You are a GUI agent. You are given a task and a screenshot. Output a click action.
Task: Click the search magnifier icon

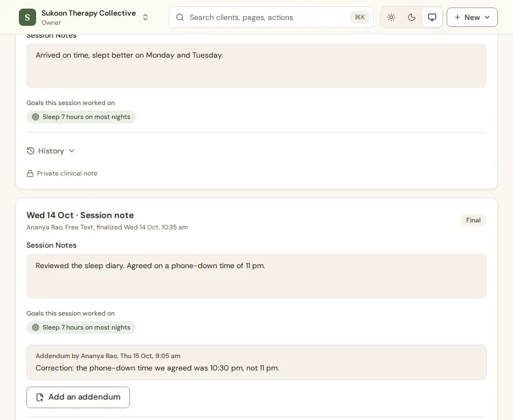pos(180,17)
